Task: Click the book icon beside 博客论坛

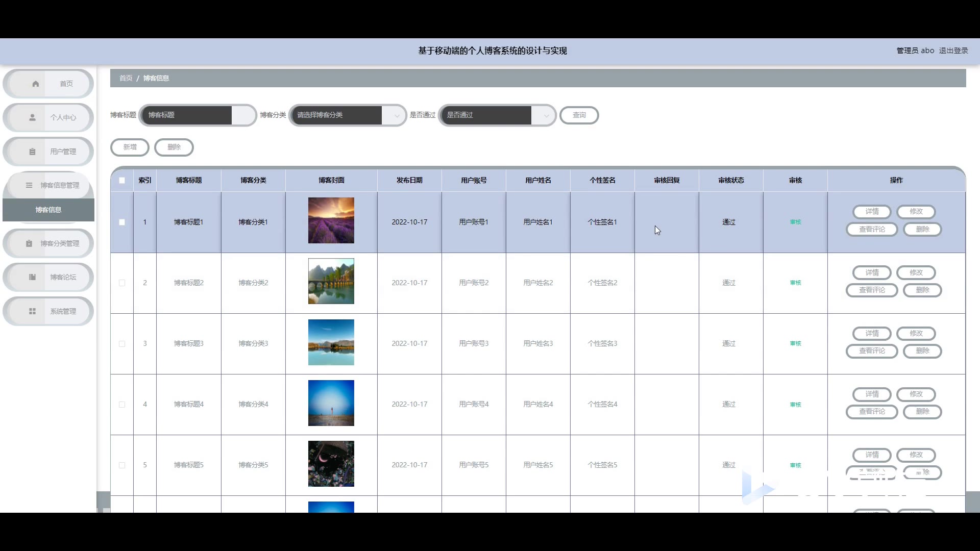Action: click(x=32, y=277)
